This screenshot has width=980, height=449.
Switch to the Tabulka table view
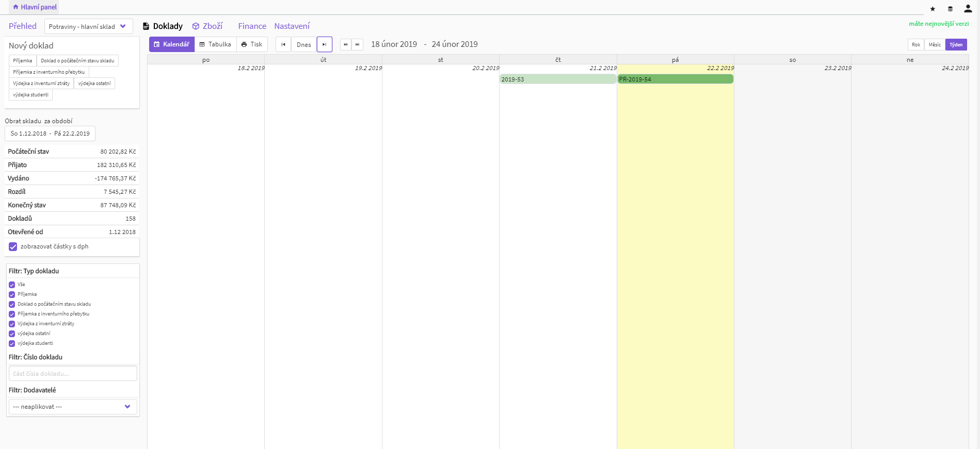pos(215,44)
